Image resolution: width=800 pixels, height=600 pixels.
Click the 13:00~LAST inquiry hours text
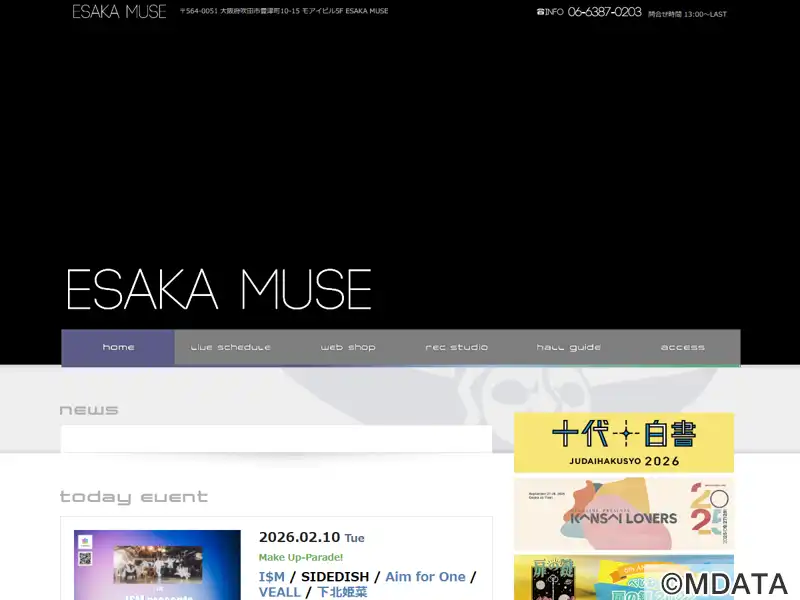(x=687, y=14)
